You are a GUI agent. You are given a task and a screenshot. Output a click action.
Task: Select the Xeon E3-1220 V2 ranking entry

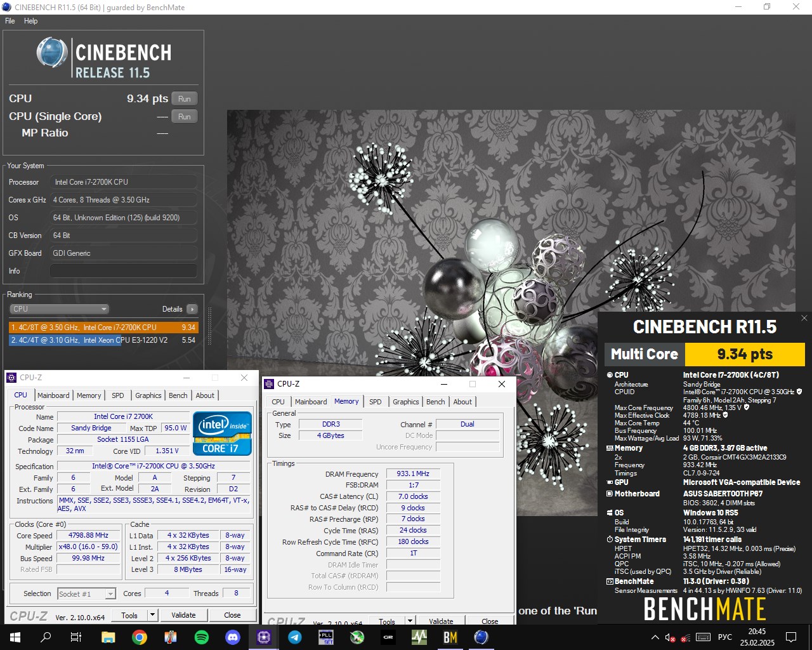coord(103,340)
